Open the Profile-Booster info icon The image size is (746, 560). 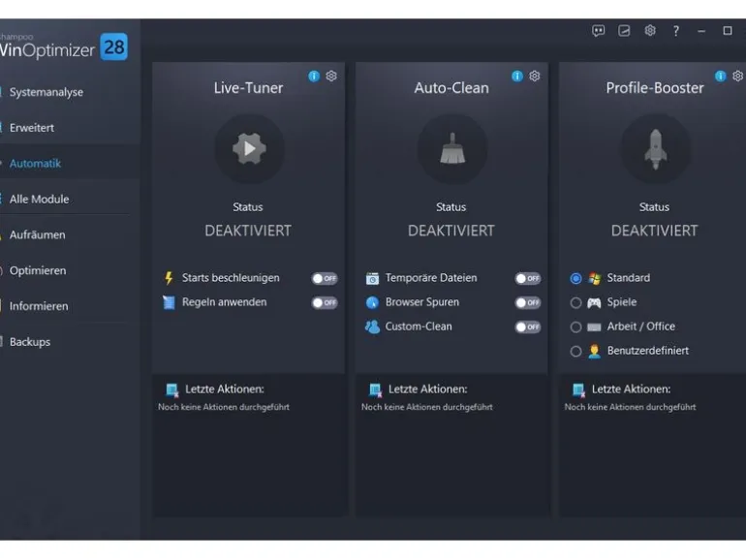click(720, 77)
